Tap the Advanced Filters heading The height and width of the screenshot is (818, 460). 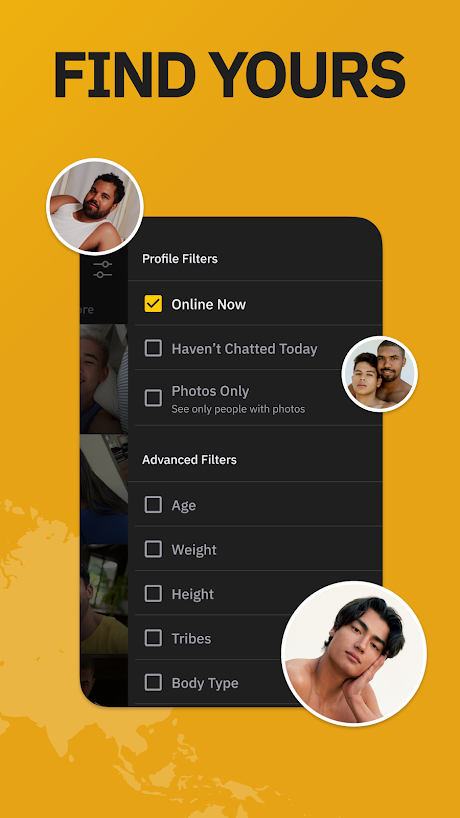189,460
